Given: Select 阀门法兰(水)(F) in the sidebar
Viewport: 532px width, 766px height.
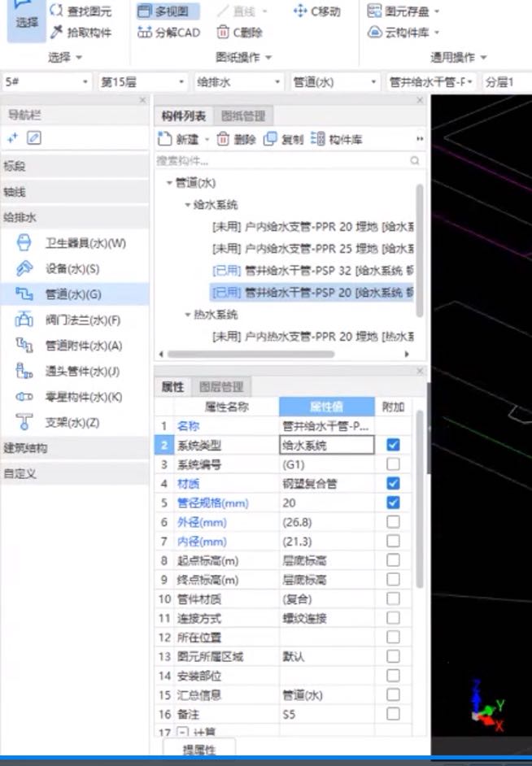Looking at the screenshot, I should click(75, 320).
